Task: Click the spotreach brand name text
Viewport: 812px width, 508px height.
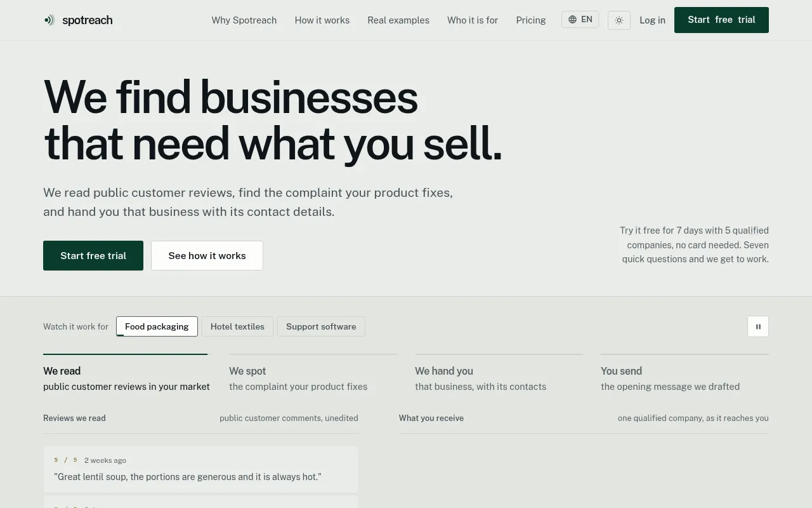Action: (88, 20)
